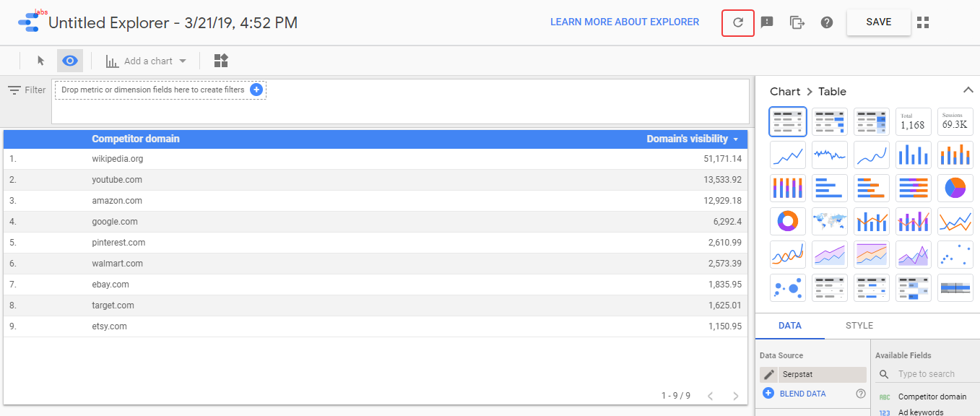
Task: Select the donut chart type
Action: click(788, 221)
